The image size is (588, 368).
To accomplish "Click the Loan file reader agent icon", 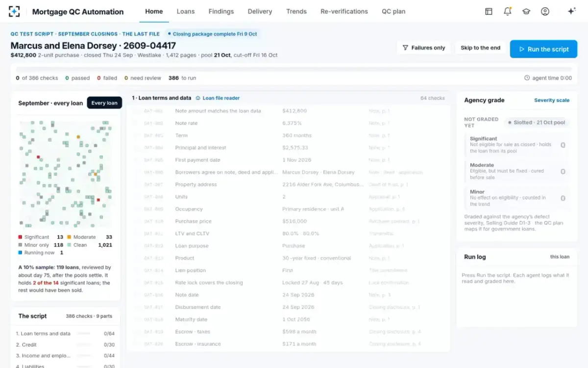I will pyautogui.click(x=198, y=98).
